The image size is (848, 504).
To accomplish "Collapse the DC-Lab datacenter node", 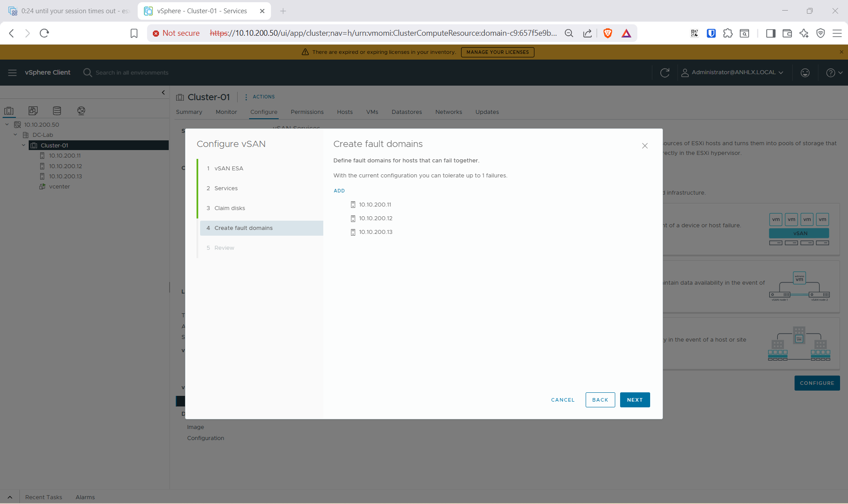I will (15, 135).
